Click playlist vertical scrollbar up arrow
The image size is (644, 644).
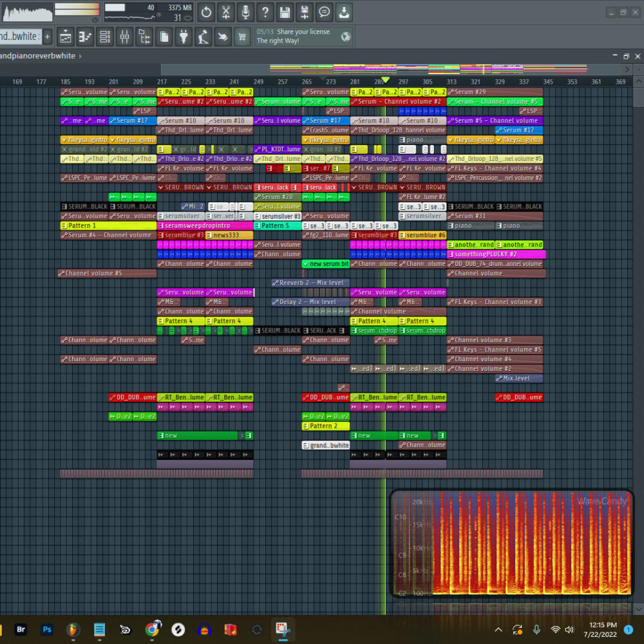point(638,82)
